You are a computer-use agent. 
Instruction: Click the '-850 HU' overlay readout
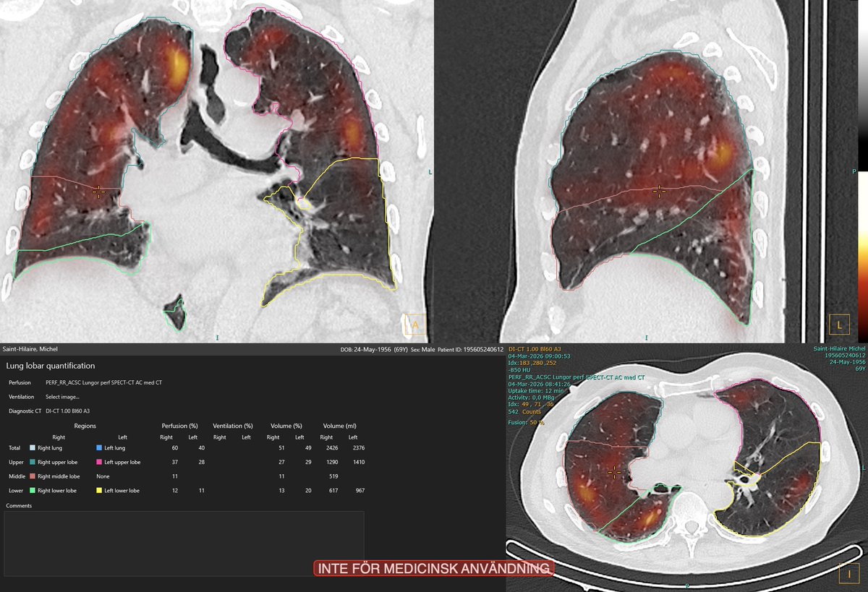coord(521,369)
